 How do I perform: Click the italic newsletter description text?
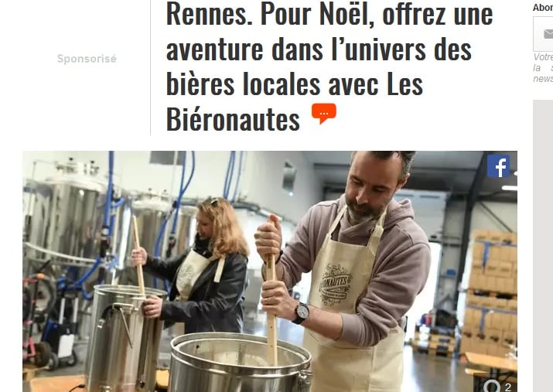click(x=543, y=68)
